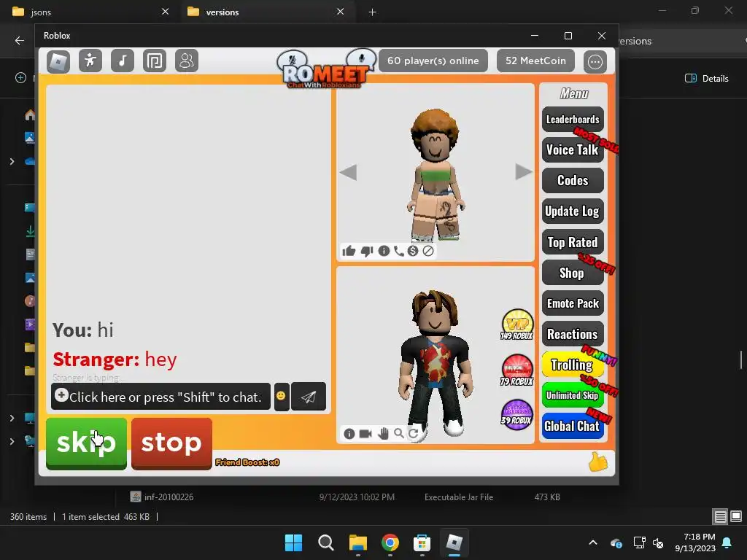747x560 pixels.
Task: Add a new File Explorer tab
Action: tap(373, 12)
